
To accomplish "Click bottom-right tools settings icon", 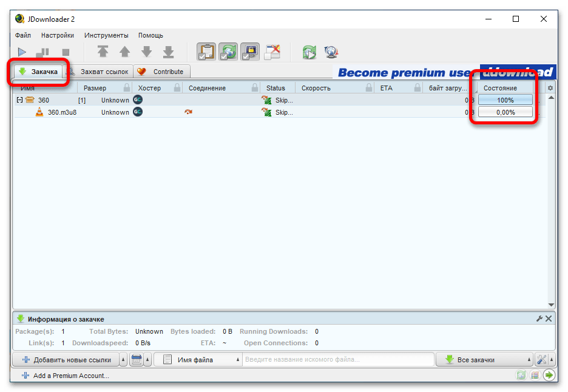I will click(x=541, y=360).
